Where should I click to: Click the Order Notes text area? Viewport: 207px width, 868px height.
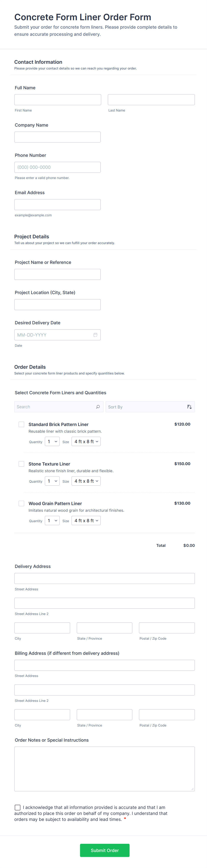click(104, 768)
